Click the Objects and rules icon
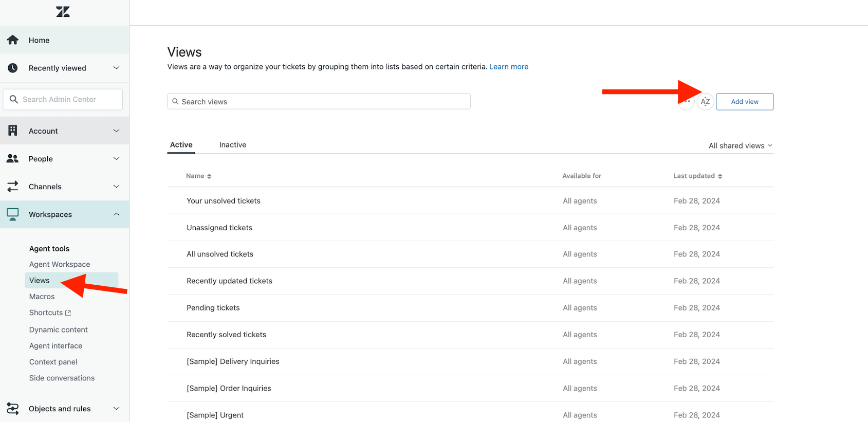868x422 pixels. (x=13, y=409)
